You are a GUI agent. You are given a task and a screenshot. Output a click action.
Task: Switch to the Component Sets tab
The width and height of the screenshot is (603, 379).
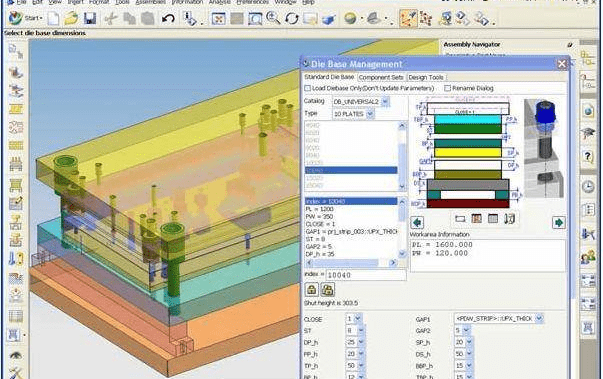381,77
